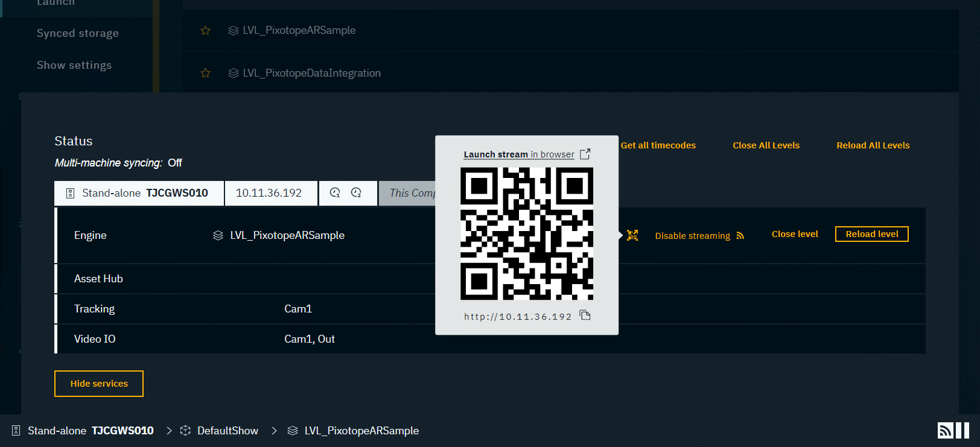Hide the services list
The image size is (980, 447).
pos(99,384)
